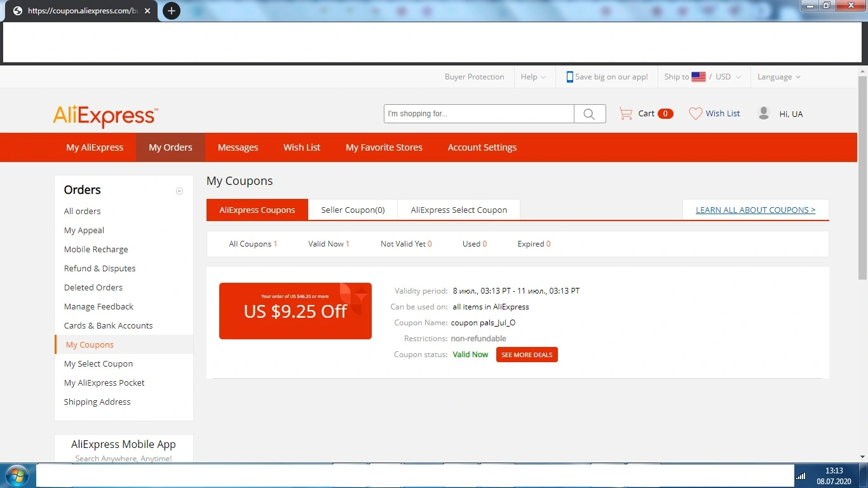This screenshot has height=488, width=868.
Task: Open All orders in sidebar
Action: tap(82, 211)
